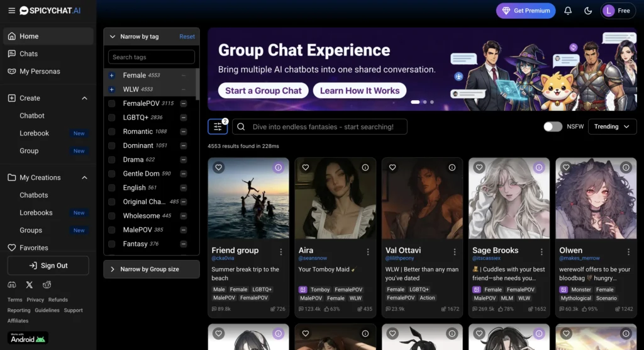
Task: Toggle dark mode moon icon
Action: pos(588,11)
